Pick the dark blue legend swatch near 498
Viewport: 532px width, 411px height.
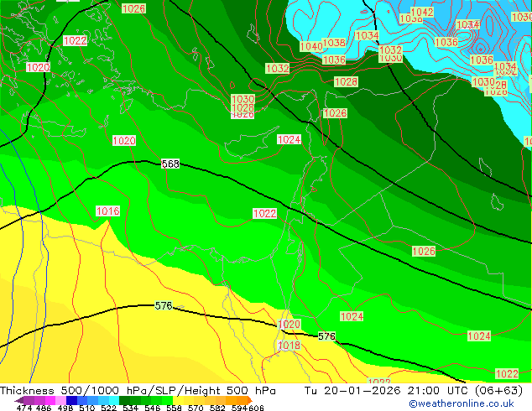pos(71,400)
